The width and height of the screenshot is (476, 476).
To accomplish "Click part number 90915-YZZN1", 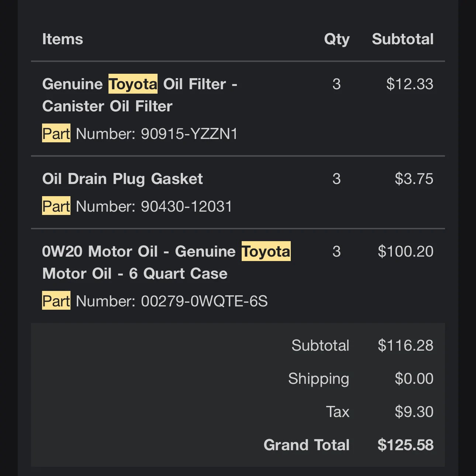I will pos(189,134).
